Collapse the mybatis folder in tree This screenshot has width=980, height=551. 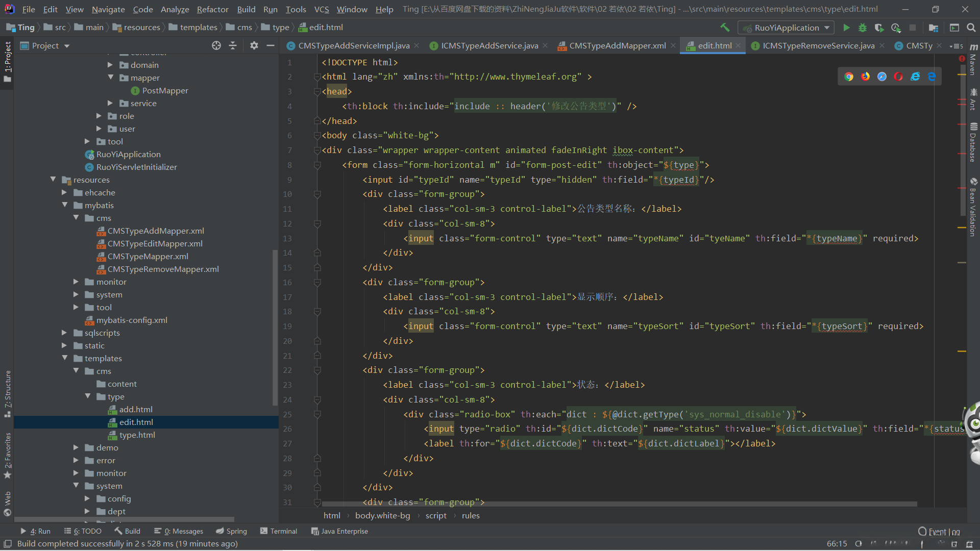pyautogui.click(x=65, y=205)
